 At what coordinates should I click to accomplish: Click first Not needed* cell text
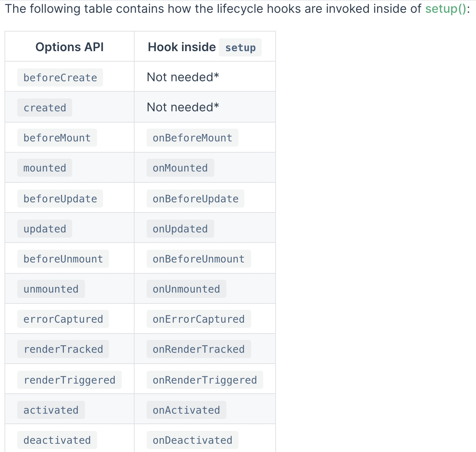[183, 77]
